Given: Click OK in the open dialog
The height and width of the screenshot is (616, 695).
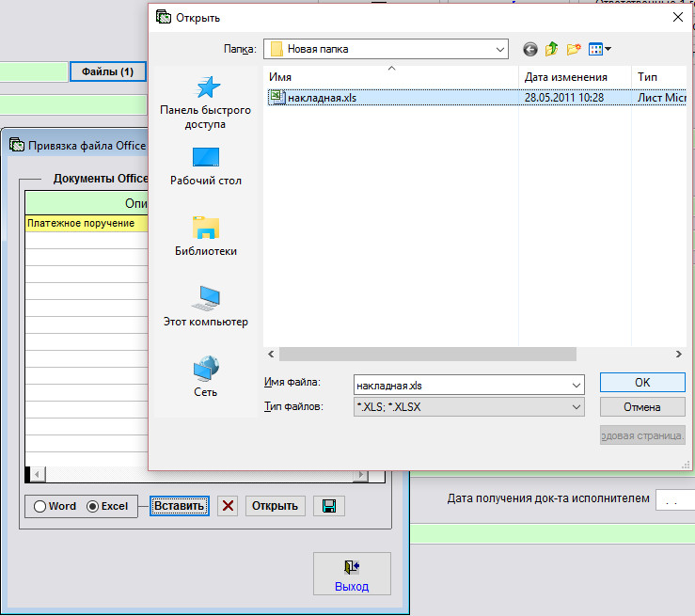Looking at the screenshot, I should (x=642, y=383).
